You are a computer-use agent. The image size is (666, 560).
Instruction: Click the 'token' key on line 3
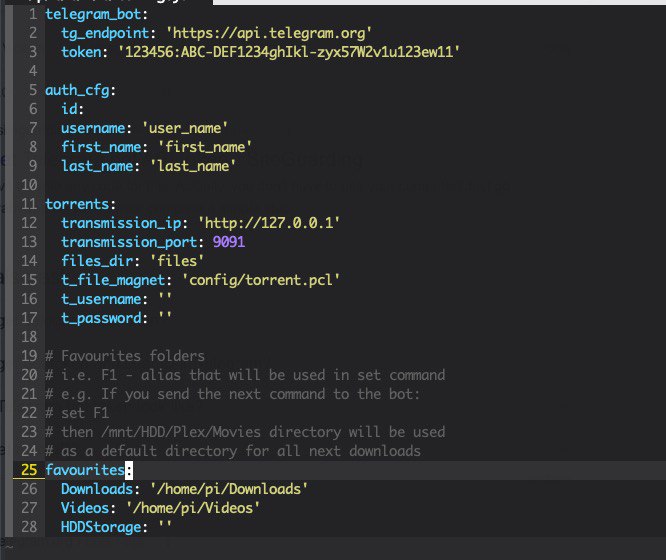click(x=81, y=52)
